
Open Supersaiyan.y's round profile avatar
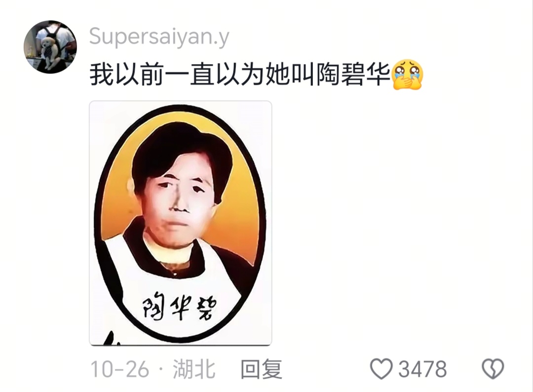point(50,47)
